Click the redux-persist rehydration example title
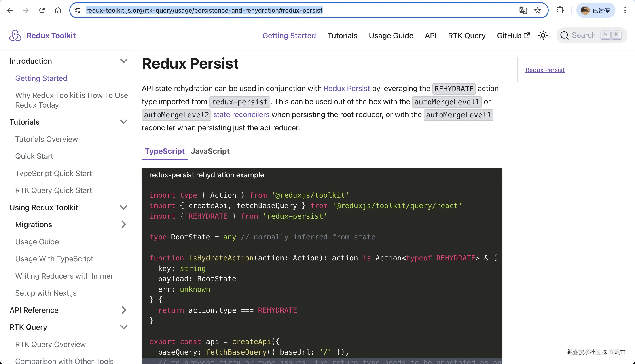The image size is (635, 364). click(x=207, y=175)
